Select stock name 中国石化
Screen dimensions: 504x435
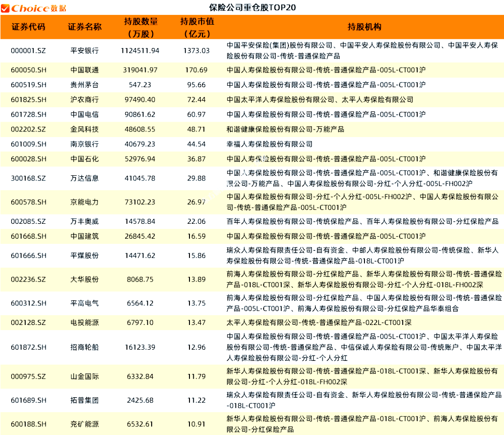click(x=84, y=159)
